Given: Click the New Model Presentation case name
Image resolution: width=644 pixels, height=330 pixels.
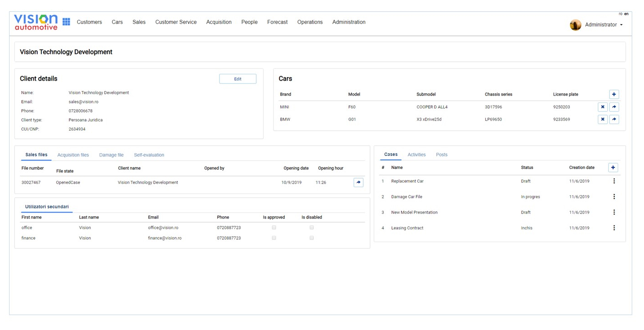Looking at the screenshot, I should [415, 212].
